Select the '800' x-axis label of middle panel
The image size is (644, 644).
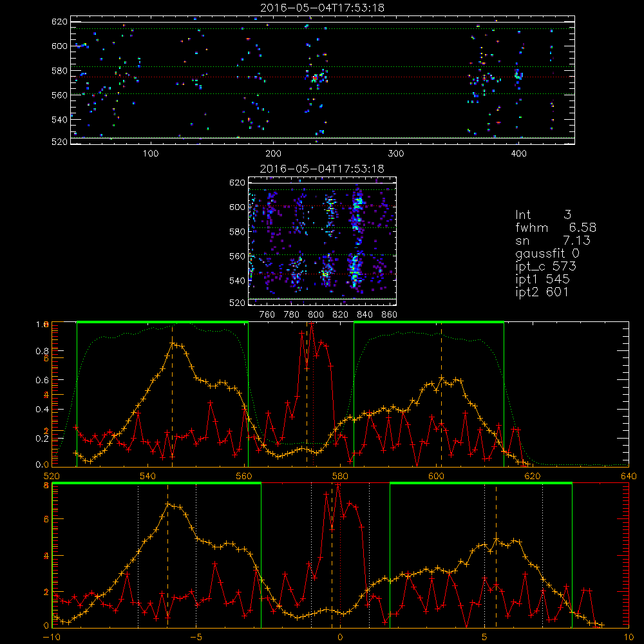(316, 315)
